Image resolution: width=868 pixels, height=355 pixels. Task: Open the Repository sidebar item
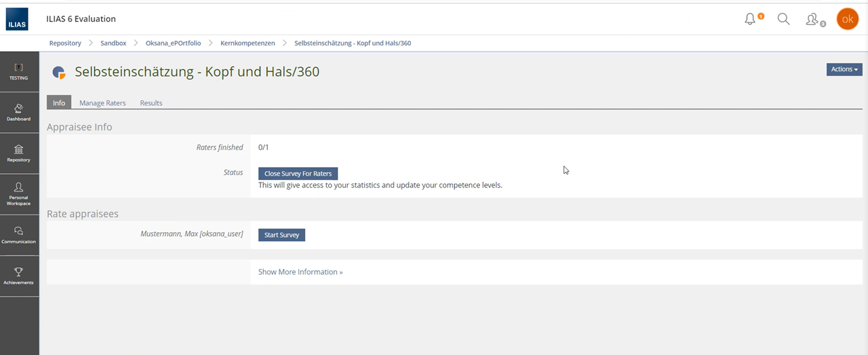point(19,153)
